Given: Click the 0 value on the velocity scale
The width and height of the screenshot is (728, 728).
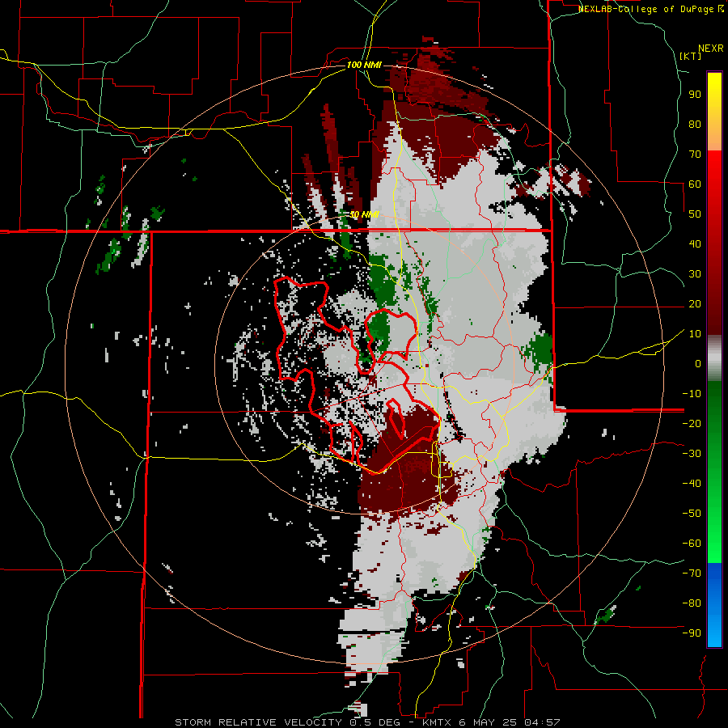Looking at the screenshot, I should pos(698,363).
